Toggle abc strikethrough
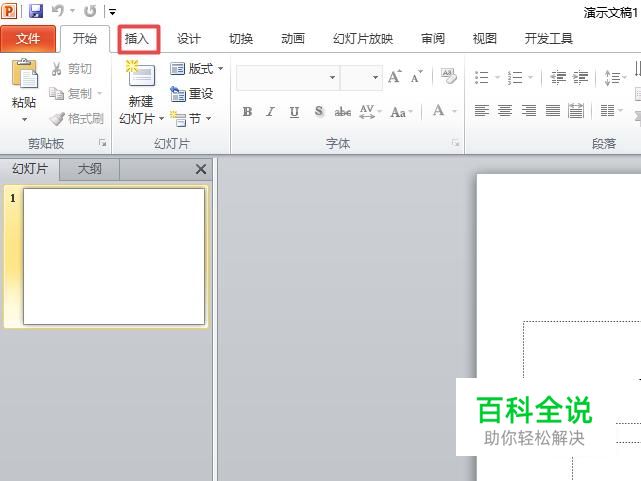641x481 pixels. tap(343, 111)
